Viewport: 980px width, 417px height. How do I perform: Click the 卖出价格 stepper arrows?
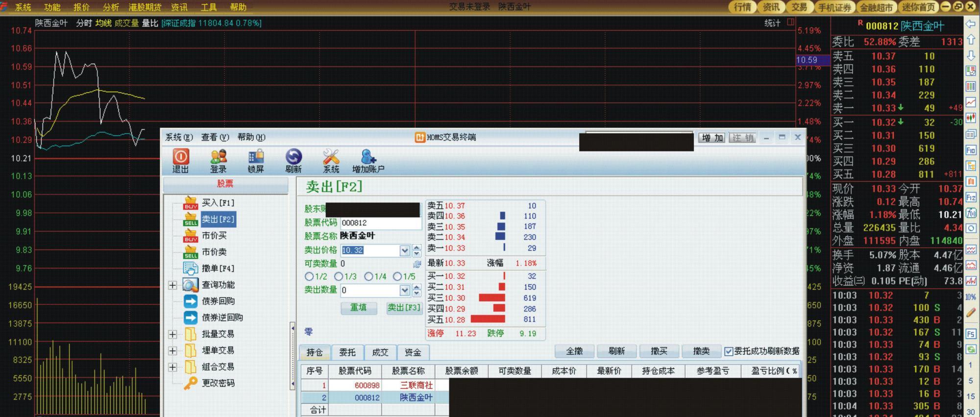(416, 250)
